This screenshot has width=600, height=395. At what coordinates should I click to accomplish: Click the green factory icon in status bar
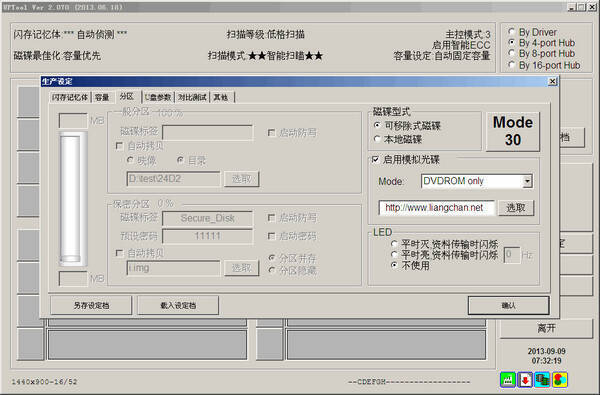[507, 380]
